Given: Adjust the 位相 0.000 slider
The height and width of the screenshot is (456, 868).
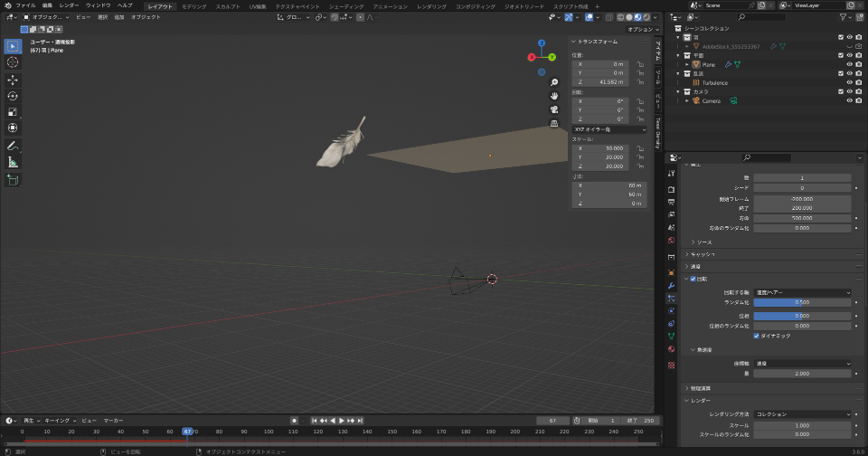Looking at the screenshot, I should 802,316.
